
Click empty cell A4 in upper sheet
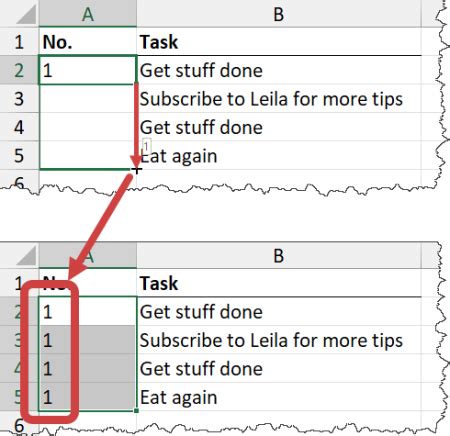[88, 127]
